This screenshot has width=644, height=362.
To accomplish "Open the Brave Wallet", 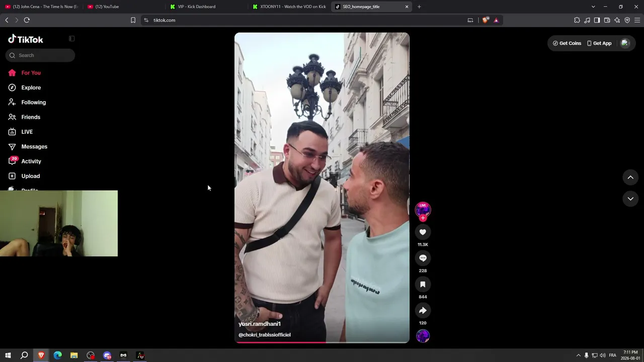I will point(607,20).
